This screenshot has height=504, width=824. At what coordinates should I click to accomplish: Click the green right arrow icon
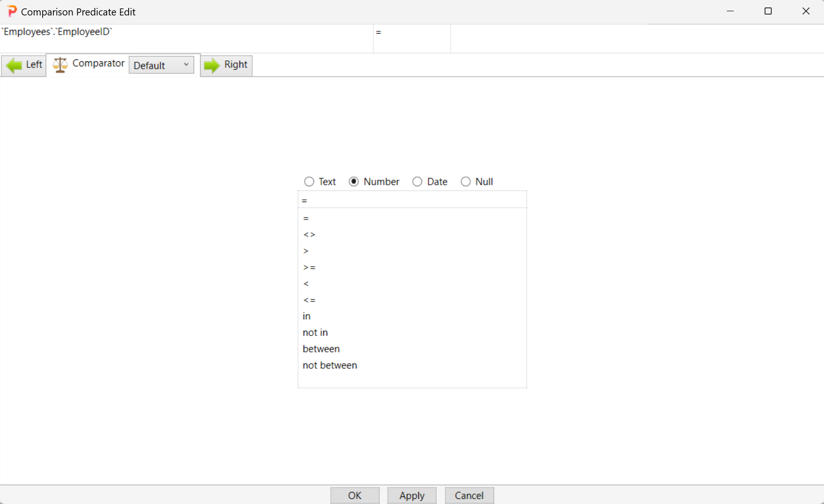[x=211, y=65]
